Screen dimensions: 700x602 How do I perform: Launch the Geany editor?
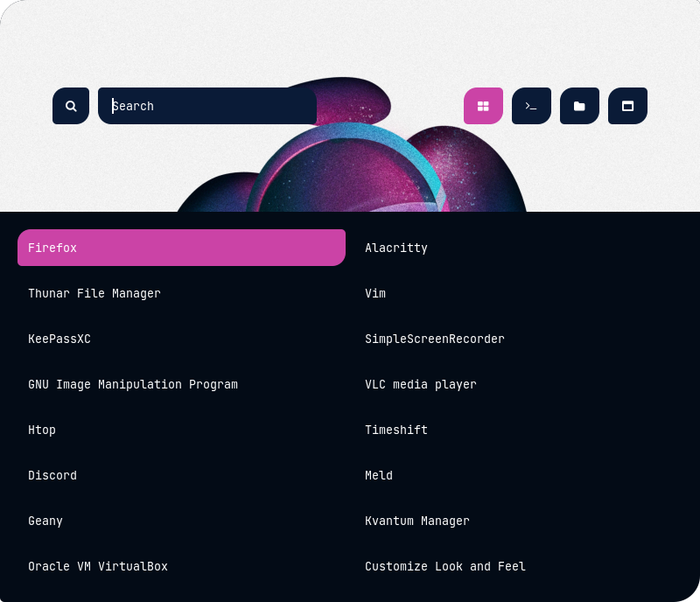tap(45, 521)
